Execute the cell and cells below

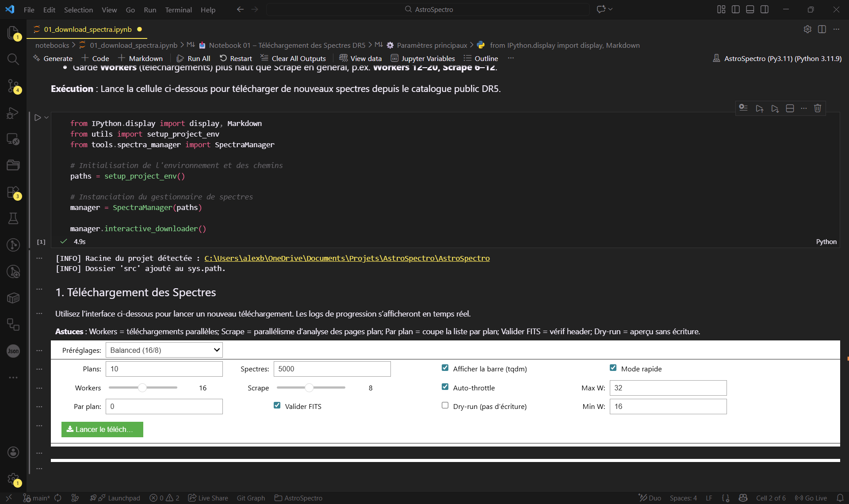(x=775, y=108)
